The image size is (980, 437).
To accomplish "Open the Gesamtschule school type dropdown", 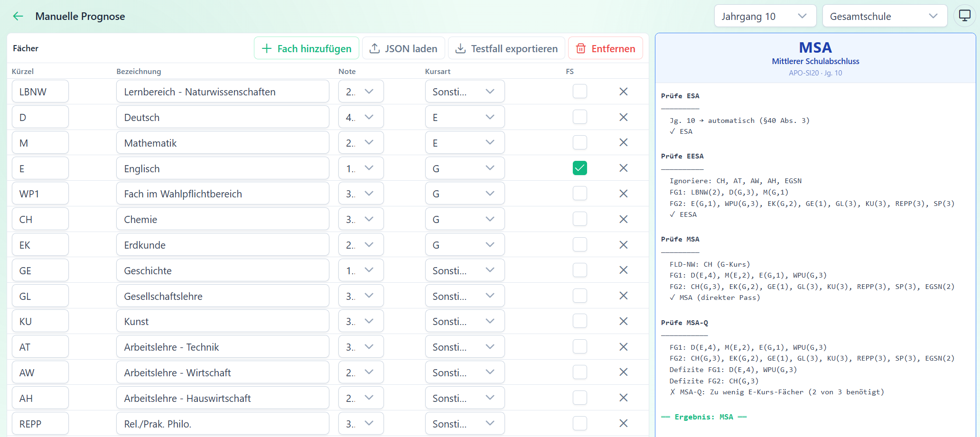I will tap(885, 16).
